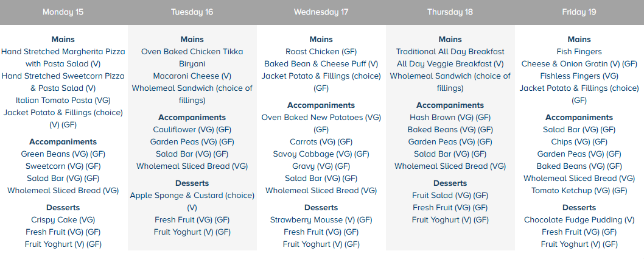Select Crispy Cake (VG) dessert
The width and height of the screenshot is (644, 259).
63,220
